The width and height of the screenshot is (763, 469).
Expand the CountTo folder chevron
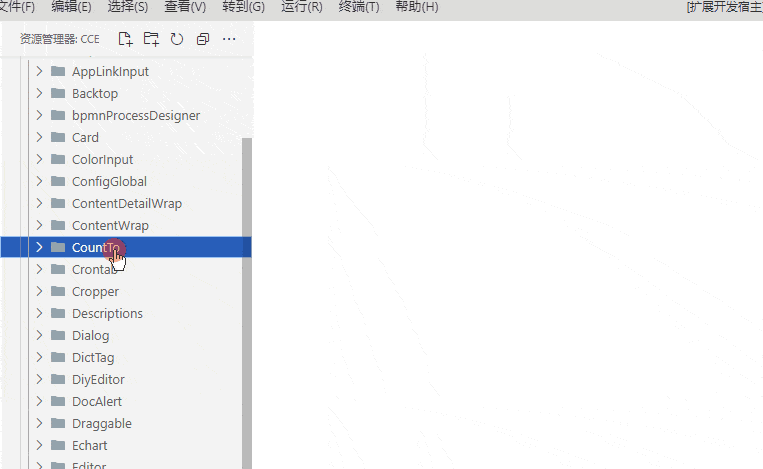tap(39, 247)
